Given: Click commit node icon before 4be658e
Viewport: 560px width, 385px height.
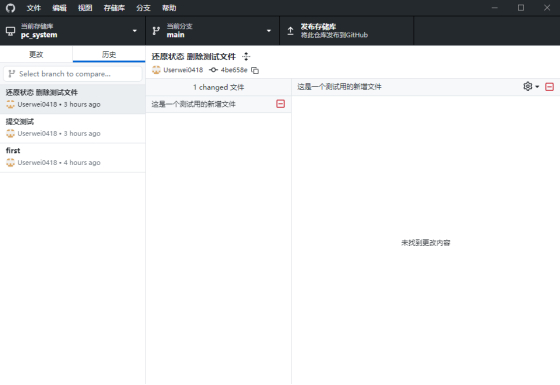Looking at the screenshot, I should [213, 70].
